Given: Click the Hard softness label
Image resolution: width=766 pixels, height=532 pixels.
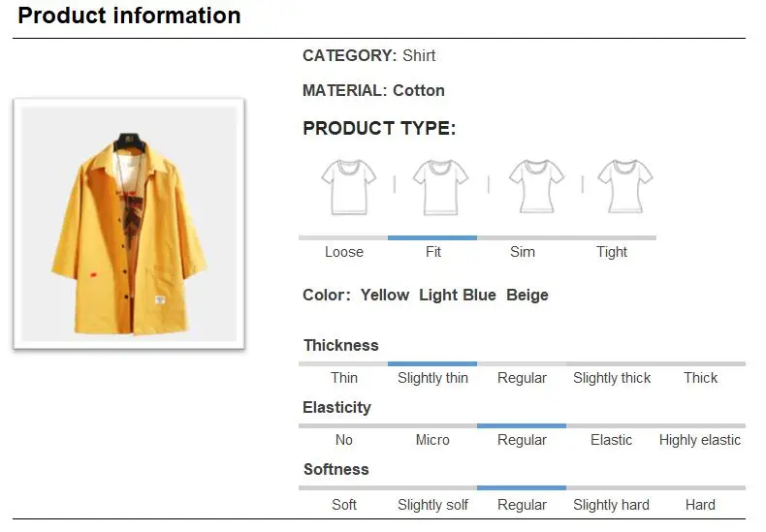Looking at the screenshot, I should tap(700, 505).
